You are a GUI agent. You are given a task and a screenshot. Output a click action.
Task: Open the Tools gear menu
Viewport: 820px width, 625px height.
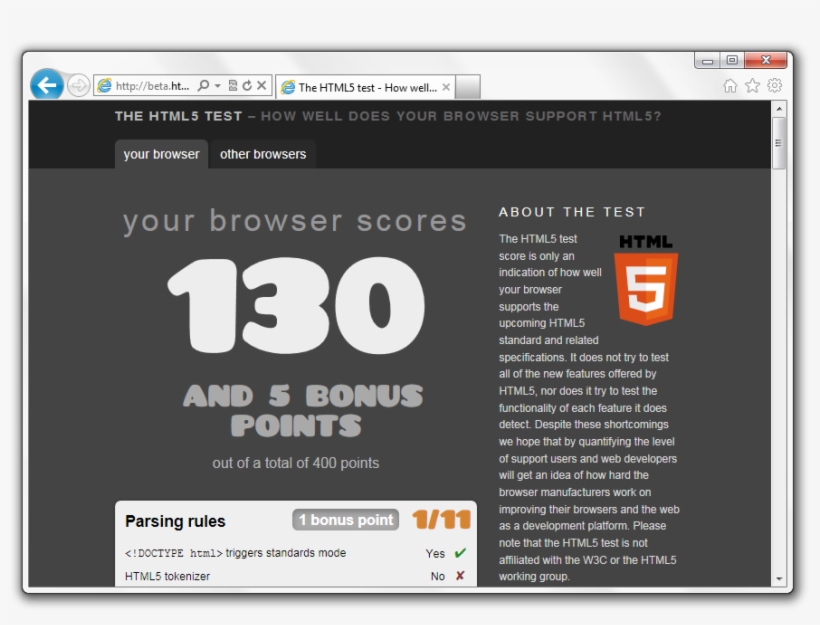[774, 86]
